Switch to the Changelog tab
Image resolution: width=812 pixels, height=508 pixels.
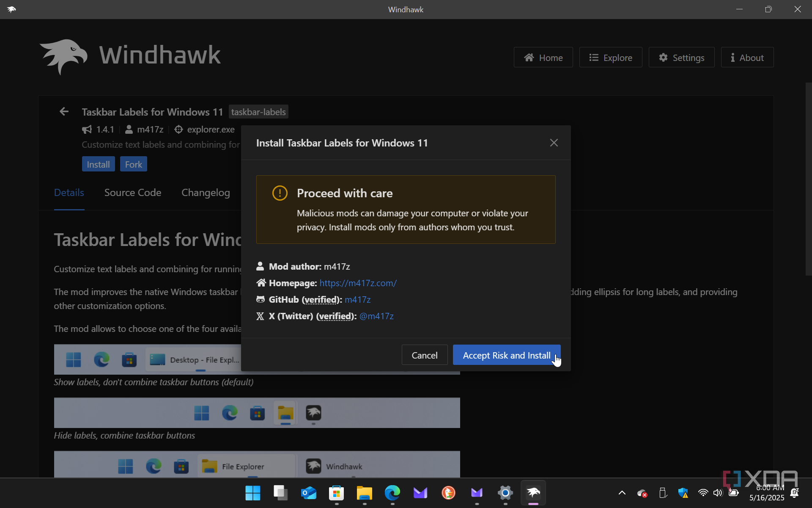tap(206, 193)
